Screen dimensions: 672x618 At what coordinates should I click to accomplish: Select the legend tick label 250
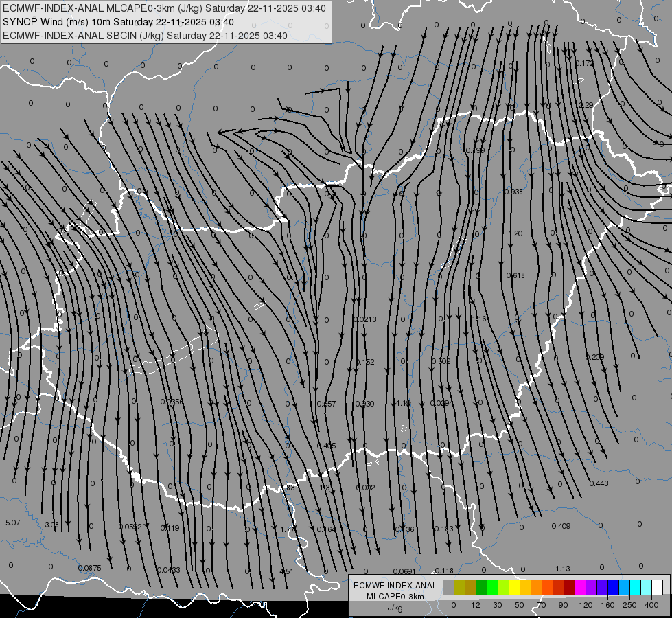pyautogui.click(x=629, y=605)
